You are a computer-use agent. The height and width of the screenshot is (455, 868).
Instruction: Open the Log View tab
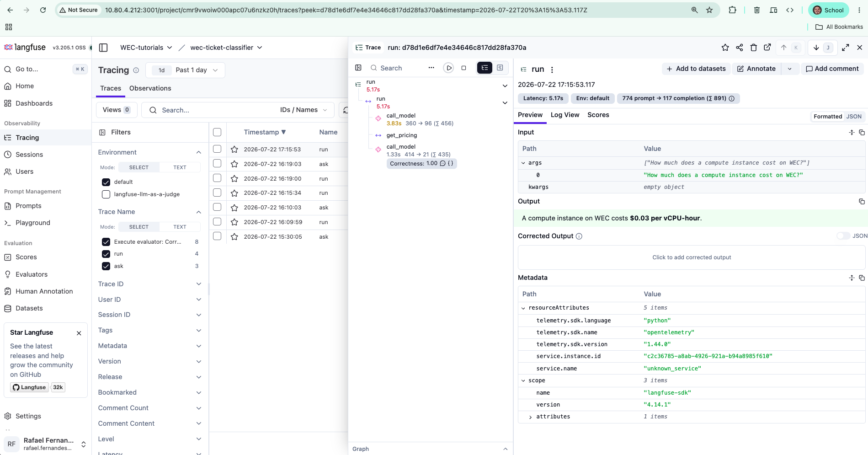(x=565, y=115)
